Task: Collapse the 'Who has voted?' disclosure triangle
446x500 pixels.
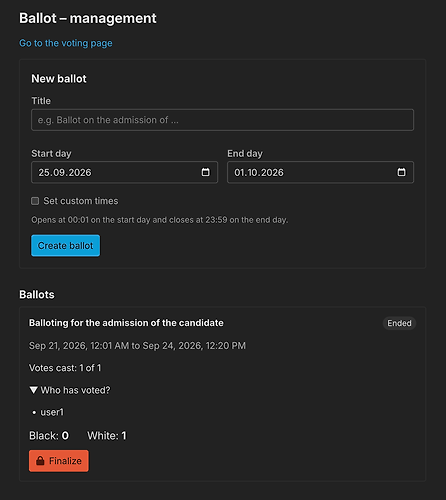Action: point(33,390)
